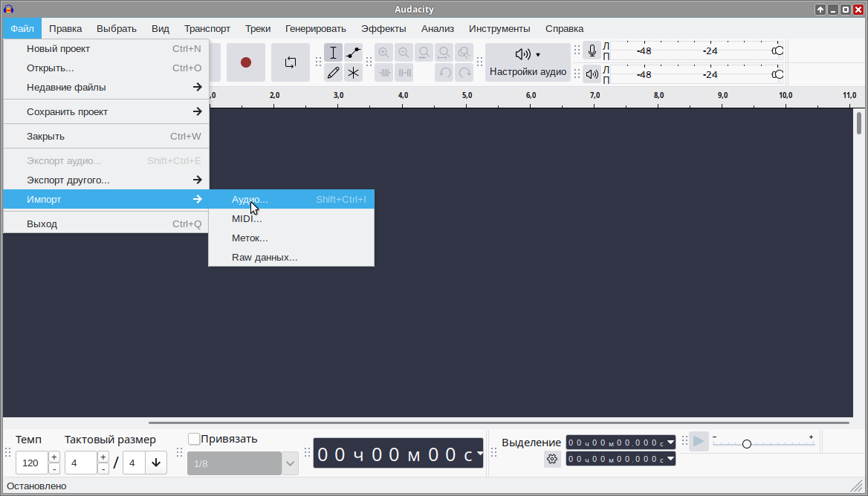Decrease tempo with minus stepper
Screen dimensions: 868x496
54,469
